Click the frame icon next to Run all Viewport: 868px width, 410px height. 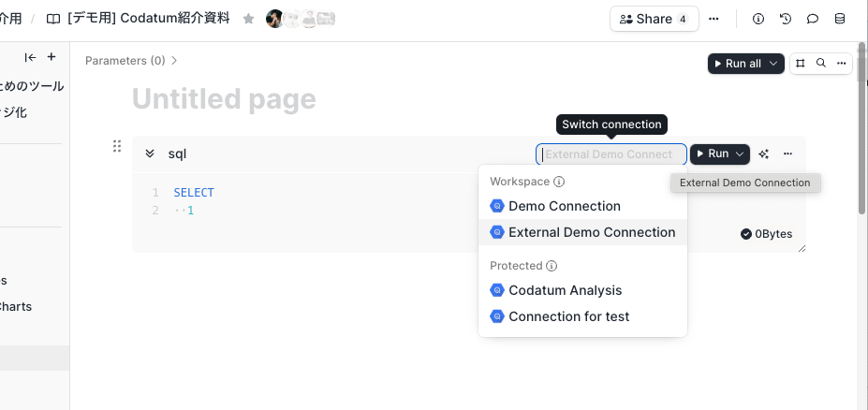click(x=801, y=64)
